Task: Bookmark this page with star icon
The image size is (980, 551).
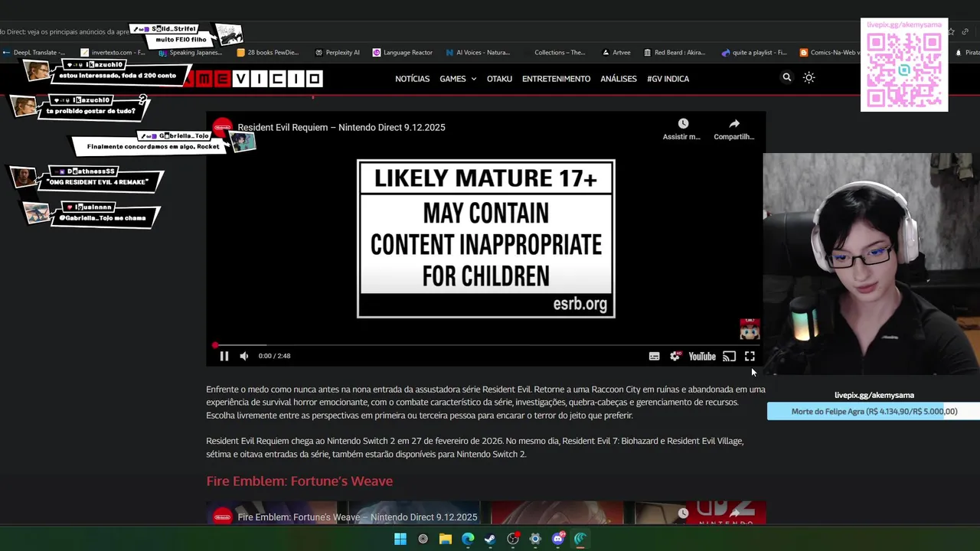Action: 951,31
